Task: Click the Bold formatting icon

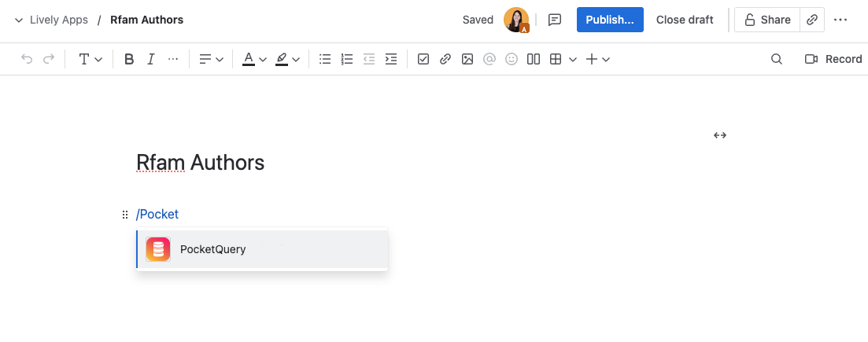Action: 129,59
